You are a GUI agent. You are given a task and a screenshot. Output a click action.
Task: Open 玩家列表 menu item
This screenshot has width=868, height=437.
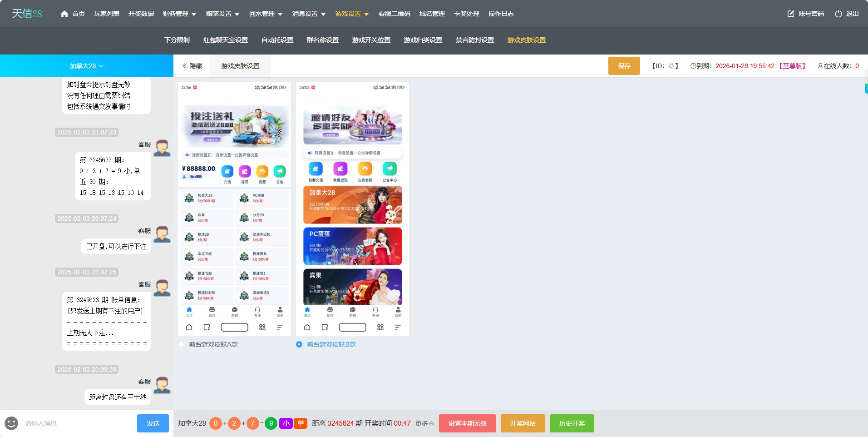(107, 14)
